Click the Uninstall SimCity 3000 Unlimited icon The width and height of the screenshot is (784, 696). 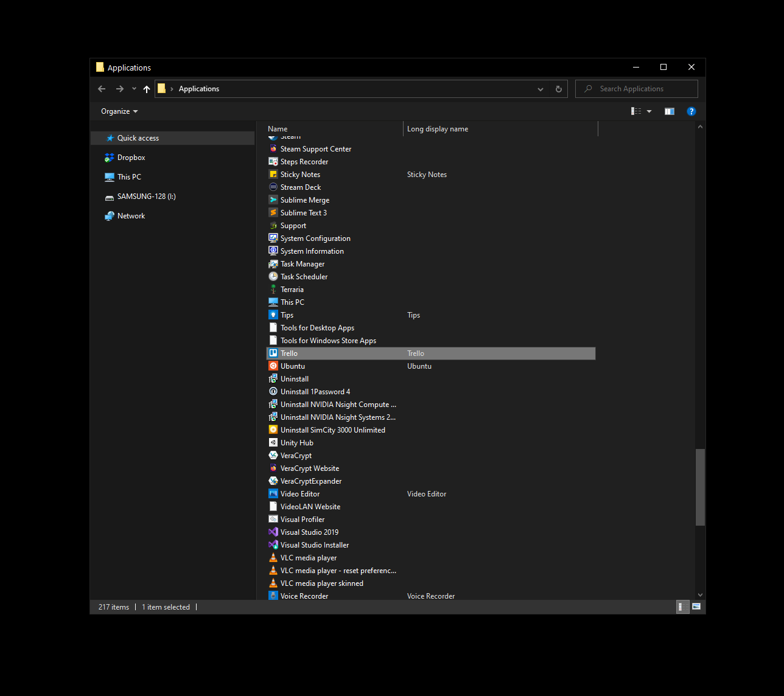(273, 430)
